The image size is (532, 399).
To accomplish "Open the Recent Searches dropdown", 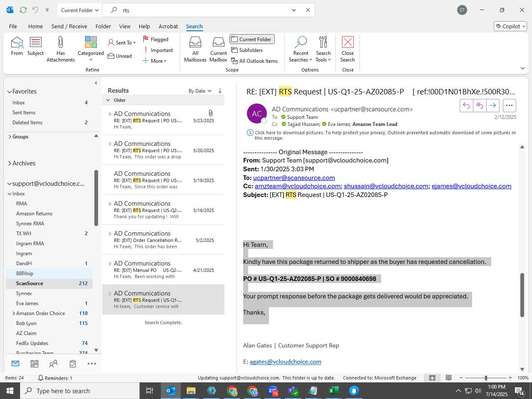I will (x=300, y=49).
